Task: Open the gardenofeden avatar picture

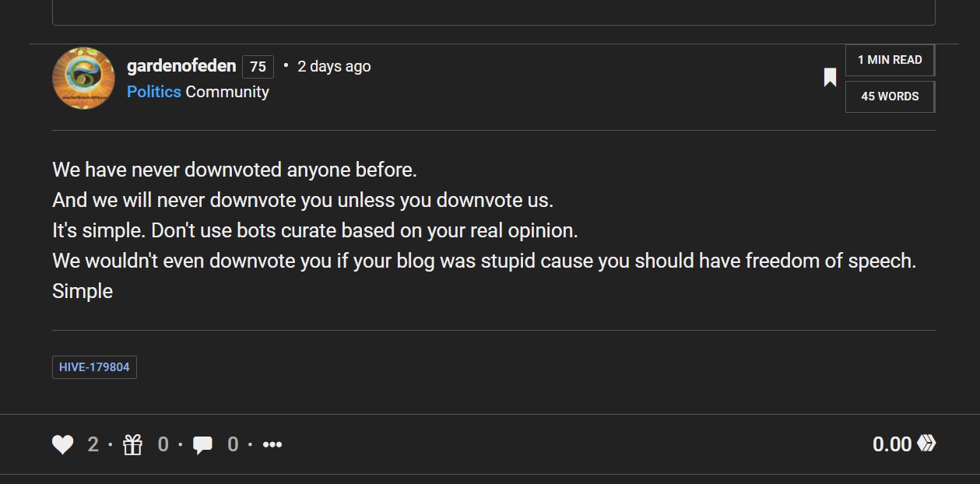Action: tap(83, 78)
